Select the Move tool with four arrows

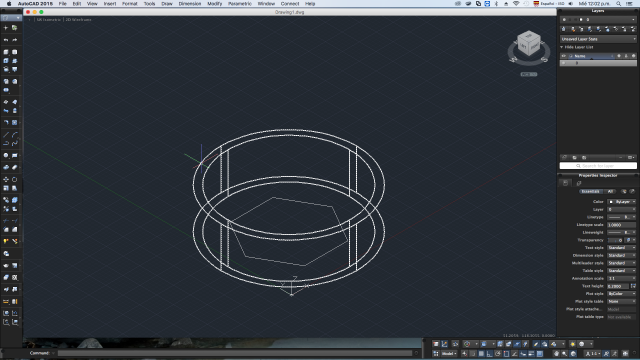[x=6, y=180]
